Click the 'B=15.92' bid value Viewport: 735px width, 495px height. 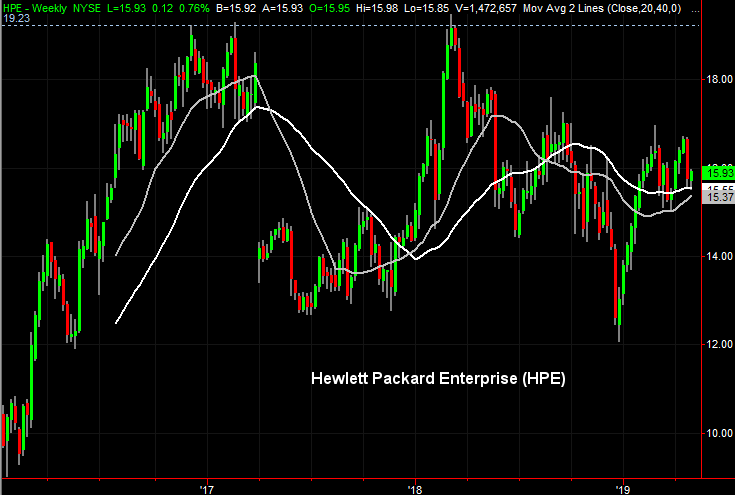[237, 8]
